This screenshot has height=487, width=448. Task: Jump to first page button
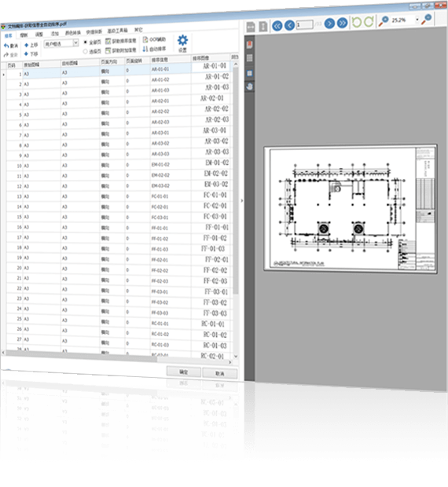click(x=277, y=25)
